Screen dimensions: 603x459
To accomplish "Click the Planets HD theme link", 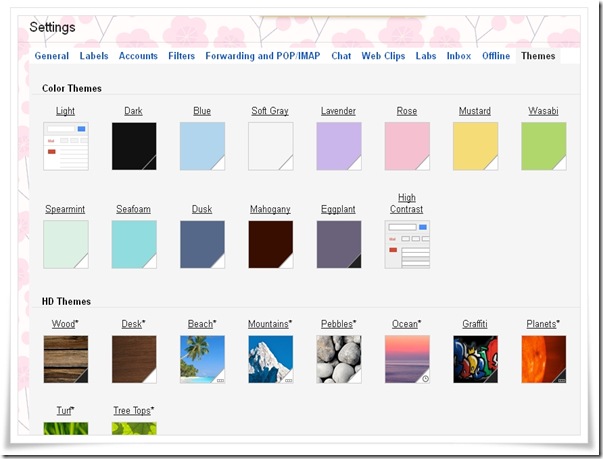I will (543, 324).
